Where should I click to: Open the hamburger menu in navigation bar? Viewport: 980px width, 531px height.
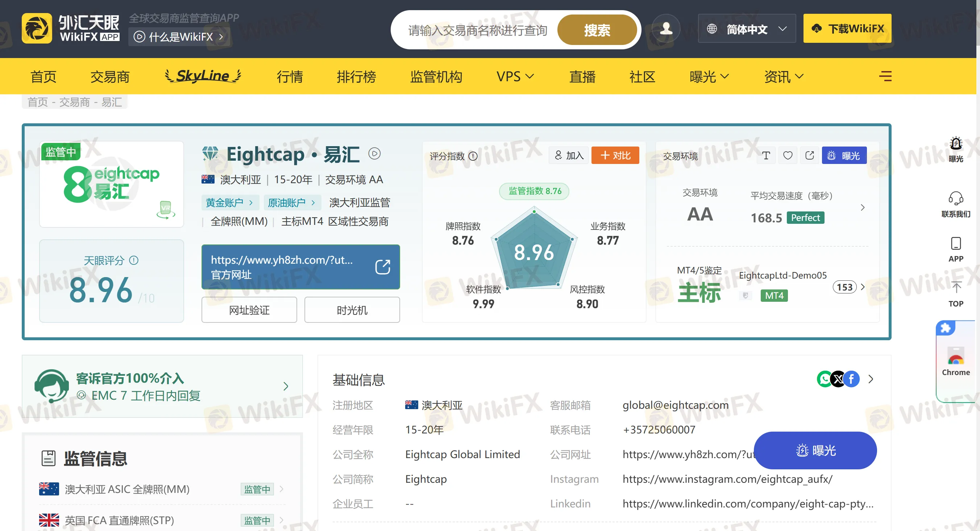(x=885, y=77)
